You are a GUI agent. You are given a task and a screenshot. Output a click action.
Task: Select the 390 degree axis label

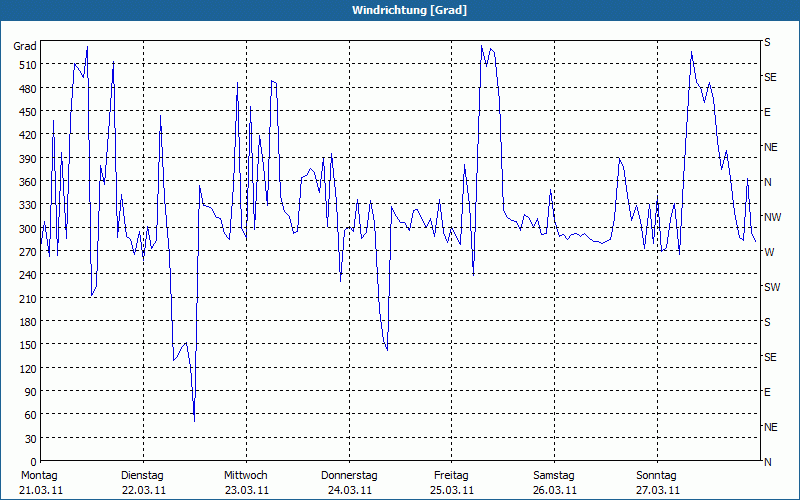(28, 159)
